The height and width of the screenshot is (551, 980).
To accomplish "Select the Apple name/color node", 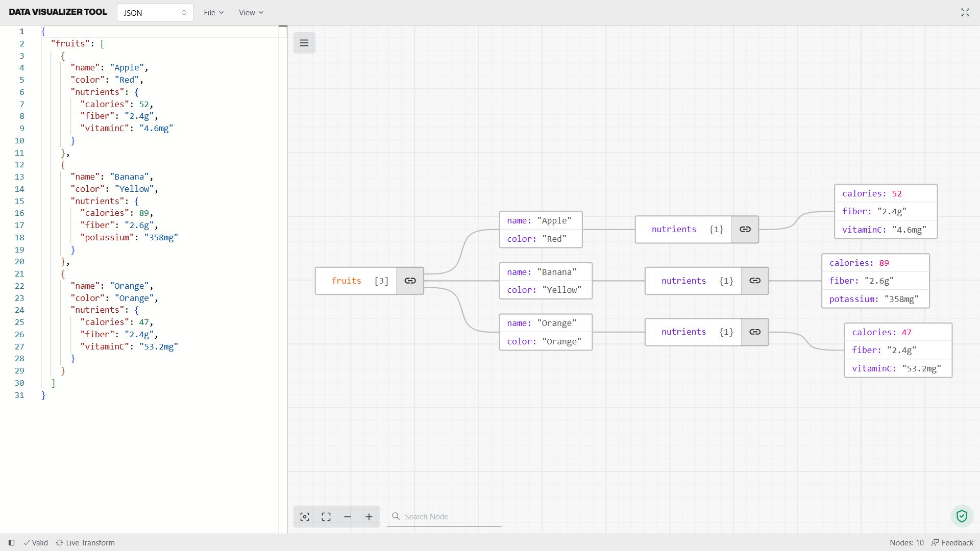I will click(x=541, y=230).
